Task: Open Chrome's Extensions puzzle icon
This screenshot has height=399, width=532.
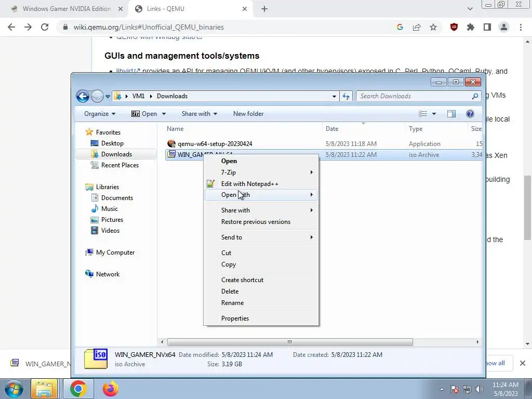Action: [x=471, y=27]
